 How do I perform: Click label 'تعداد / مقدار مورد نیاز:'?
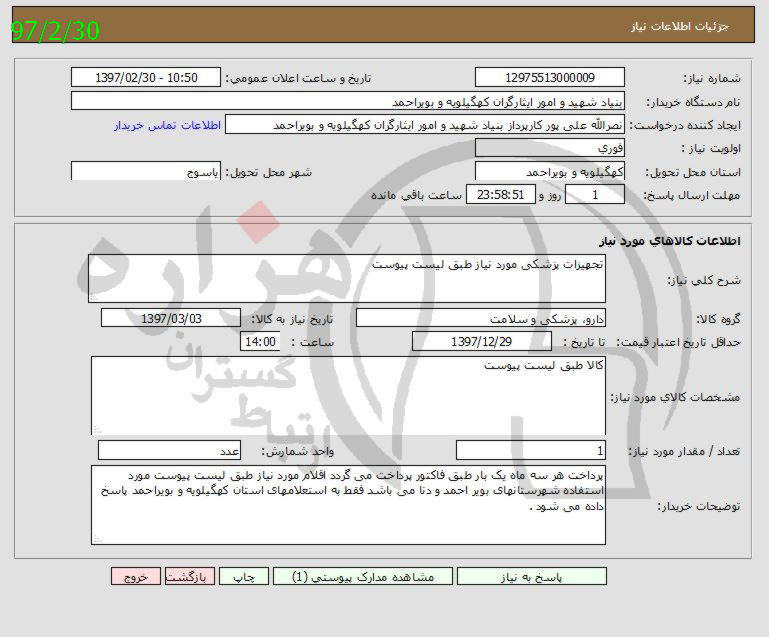coord(684,451)
